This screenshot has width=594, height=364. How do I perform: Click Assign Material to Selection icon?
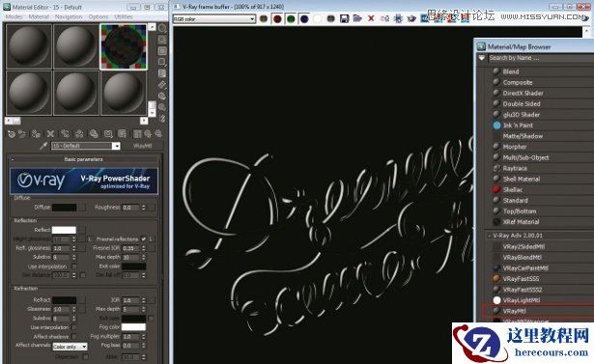pyautogui.click(x=36, y=133)
